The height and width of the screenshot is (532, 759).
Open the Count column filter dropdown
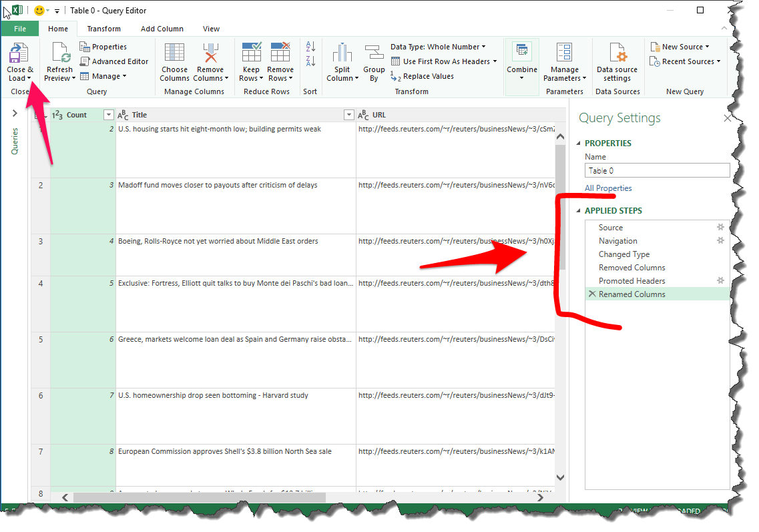[108, 115]
